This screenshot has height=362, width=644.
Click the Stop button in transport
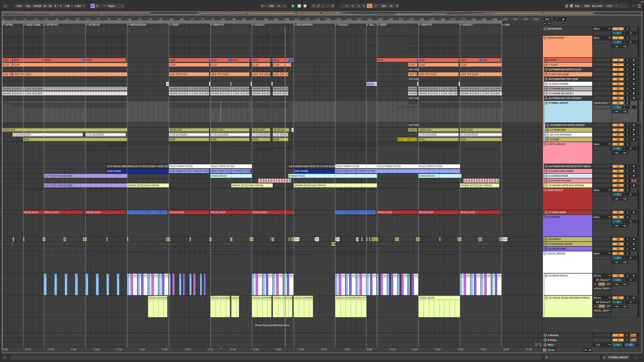click(299, 6)
